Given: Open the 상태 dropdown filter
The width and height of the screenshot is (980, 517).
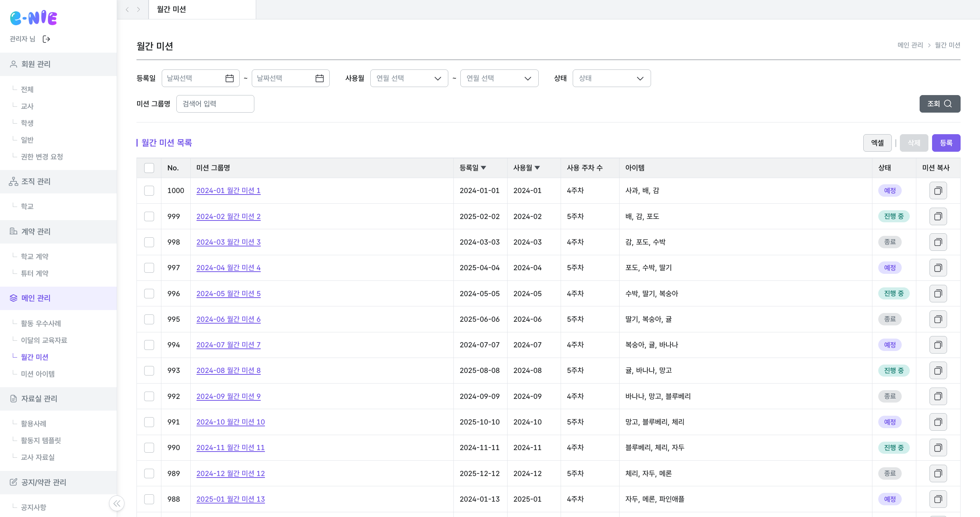Looking at the screenshot, I should [611, 78].
